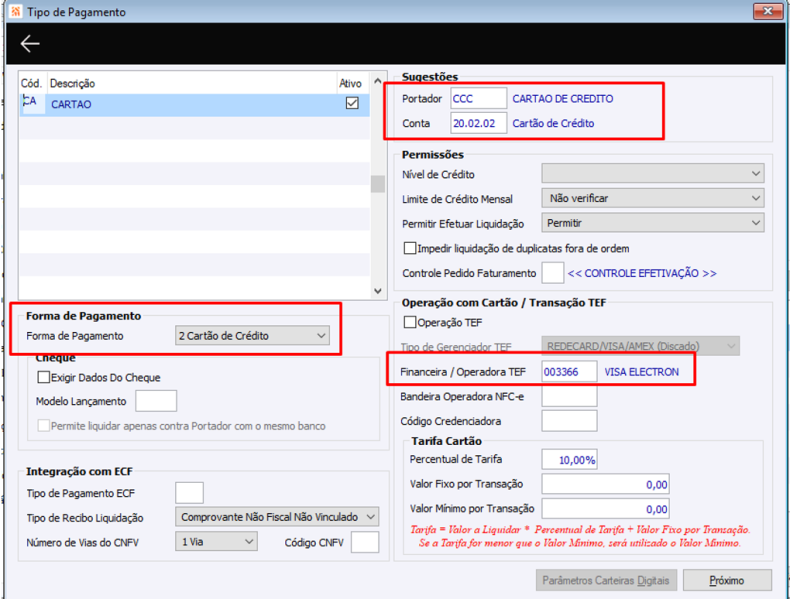Click Valor Fixo por Transação field
The image size is (790, 599).
point(605,484)
